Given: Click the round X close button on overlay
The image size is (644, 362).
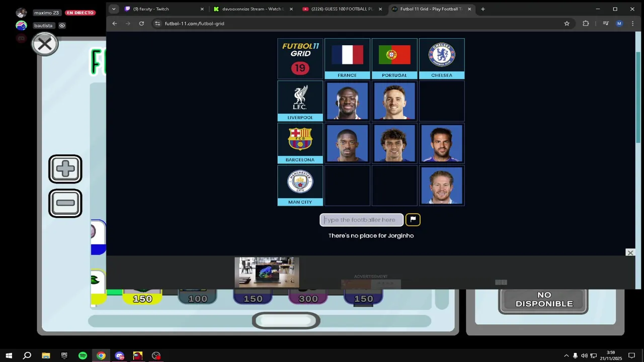Looking at the screenshot, I should click(x=45, y=44).
